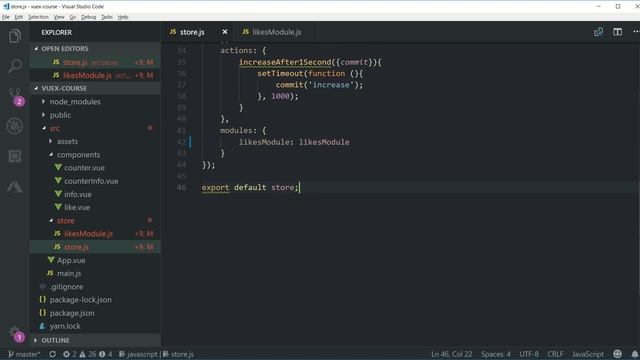Viewport: 640px width, 360px height.
Task: Select store.js in Open Editors list
Action: (x=95, y=62)
